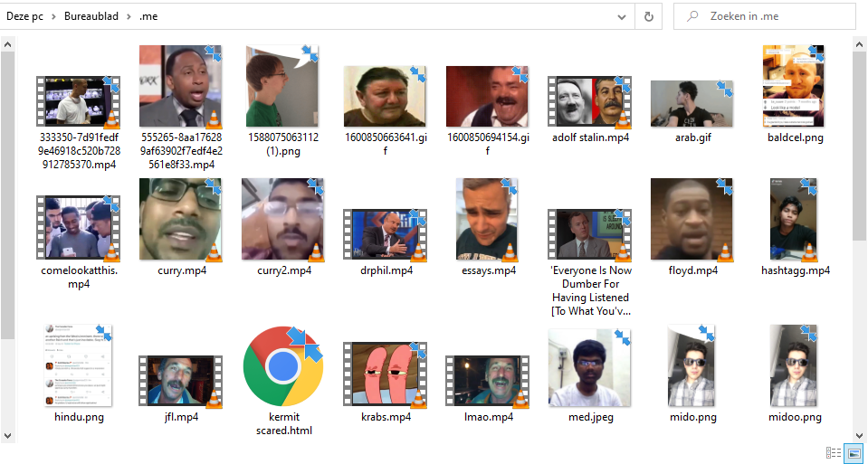Click the refresh button in address bar
Image resolution: width=868 pixels, height=464 pixels.
(648, 16)
